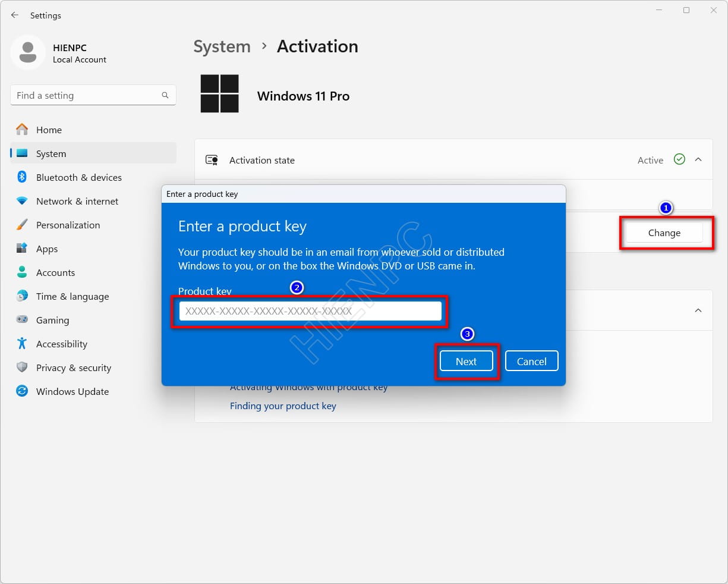This screenshot has height=584, width=728.
Task: Cancel the product key dialog
Action: 532,362
